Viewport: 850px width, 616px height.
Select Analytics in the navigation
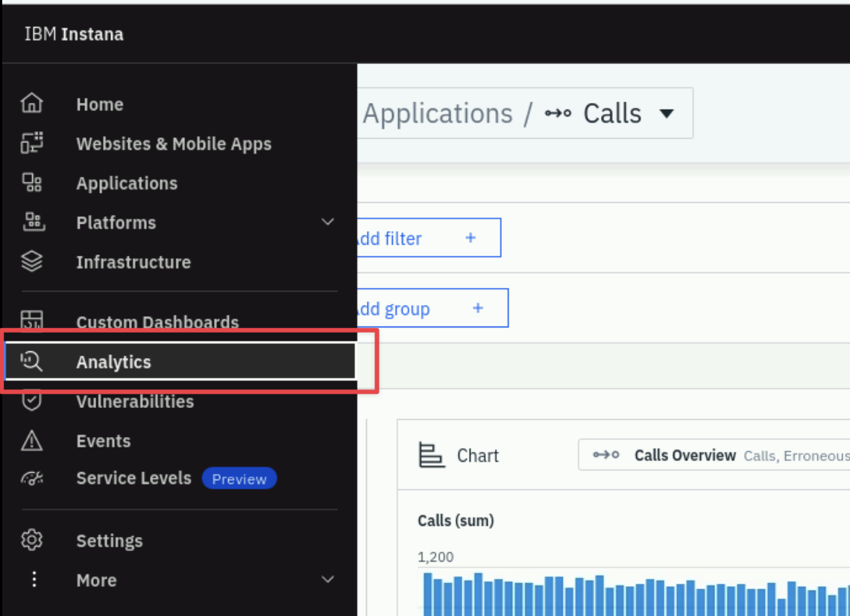[180, 361]
